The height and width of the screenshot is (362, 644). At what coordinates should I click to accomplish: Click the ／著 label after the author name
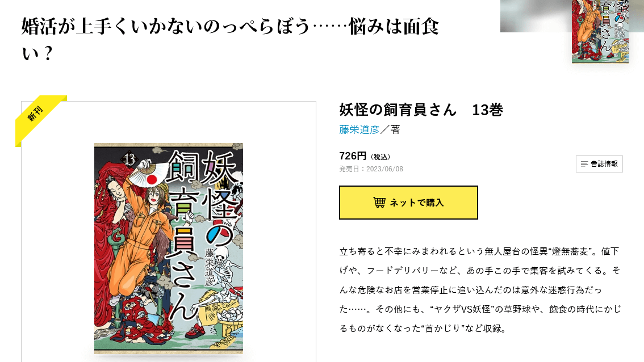tap(390, 130)
